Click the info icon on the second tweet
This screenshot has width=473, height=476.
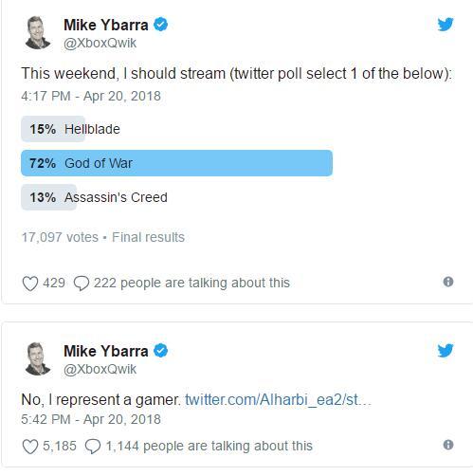pos(448,445)
